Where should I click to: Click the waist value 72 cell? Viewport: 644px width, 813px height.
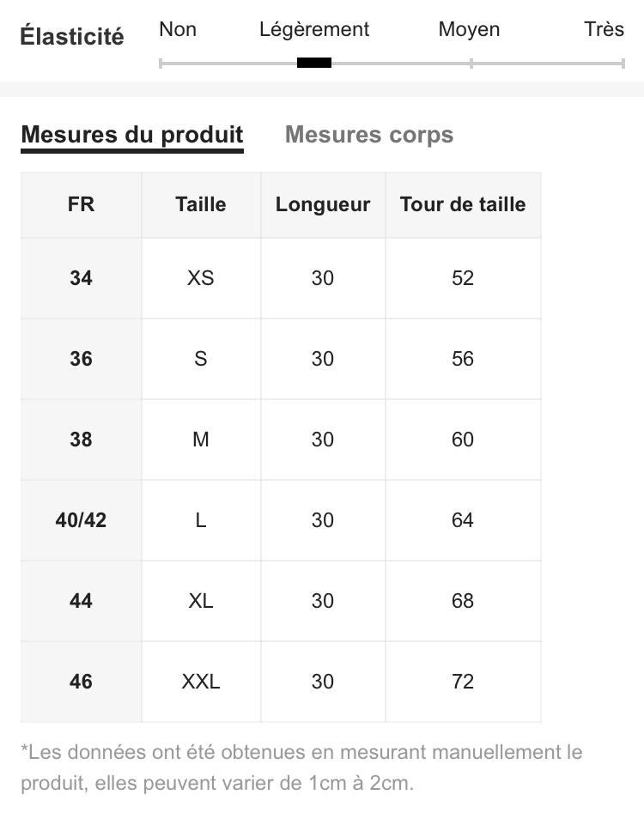[x=463, y=682]
